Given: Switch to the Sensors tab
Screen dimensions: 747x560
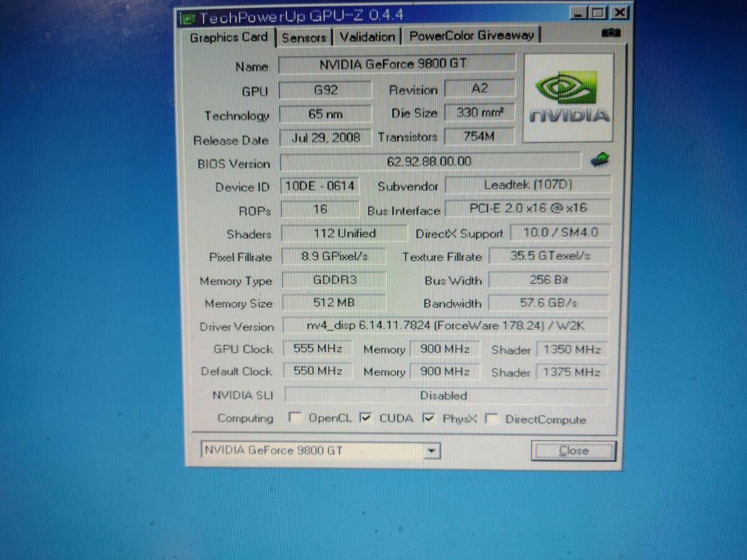Looking at the screenshot, I should [304, 38].
